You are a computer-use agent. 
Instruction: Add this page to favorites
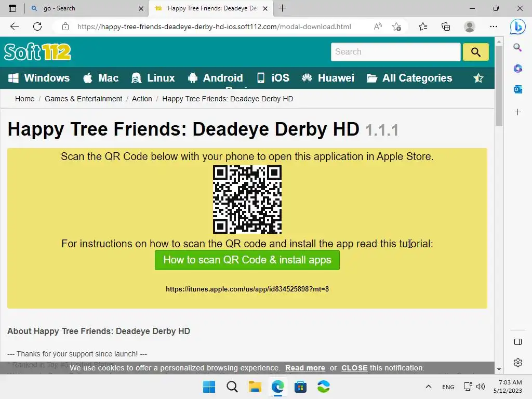[396, 26]
